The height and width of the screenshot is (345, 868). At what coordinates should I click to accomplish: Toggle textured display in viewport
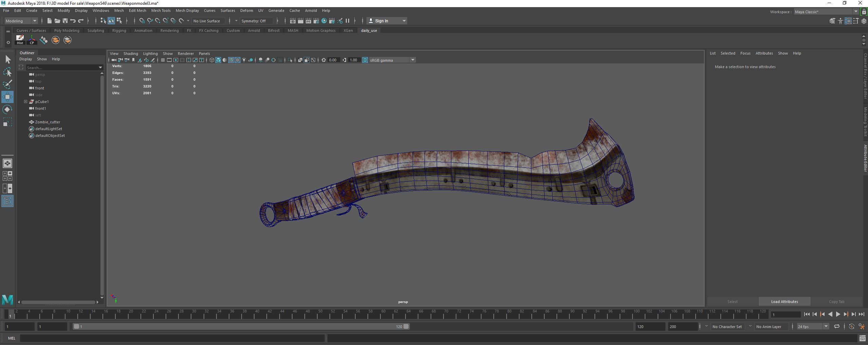click(238, 60)
